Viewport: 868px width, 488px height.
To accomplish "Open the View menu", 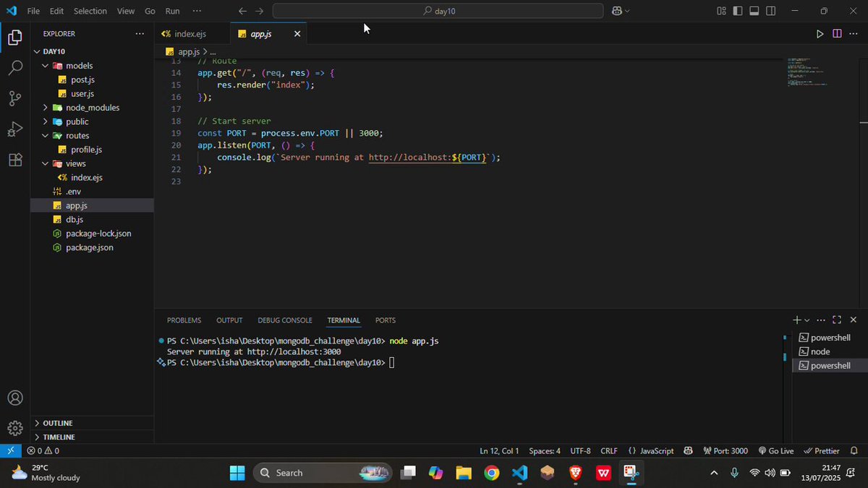I will [x=126, y=11].
